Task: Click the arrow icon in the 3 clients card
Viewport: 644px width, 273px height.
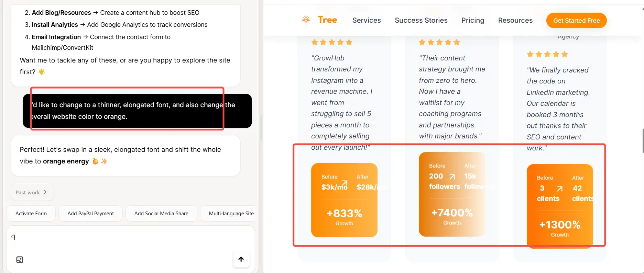Action: click(x=560, y=189)
